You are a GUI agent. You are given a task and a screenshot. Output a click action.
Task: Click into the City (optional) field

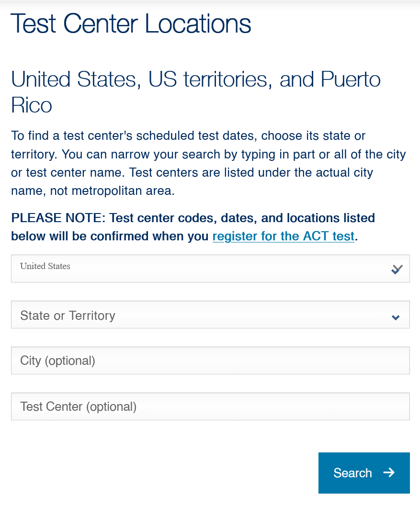coord(211,361)
